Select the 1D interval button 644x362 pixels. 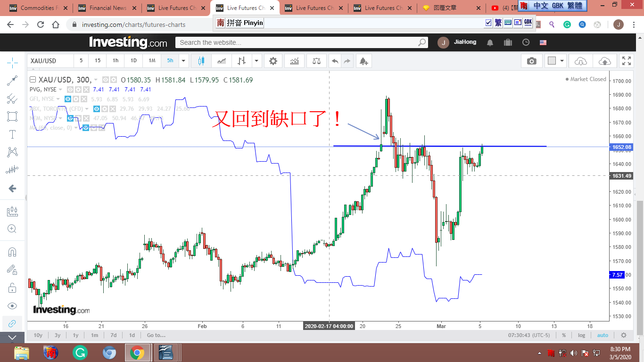(x=133, y=61)
